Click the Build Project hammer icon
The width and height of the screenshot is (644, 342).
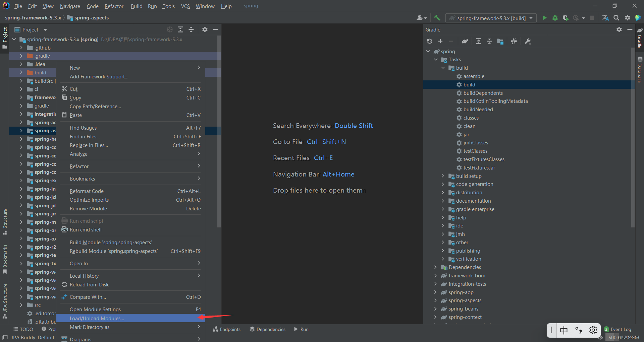pyautogui.click(x=437, y=18)
